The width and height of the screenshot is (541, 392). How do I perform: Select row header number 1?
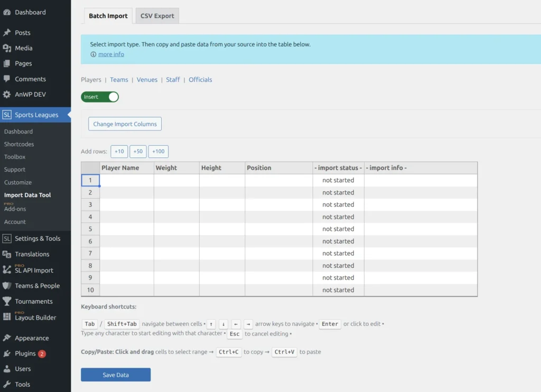coord(90,181)
